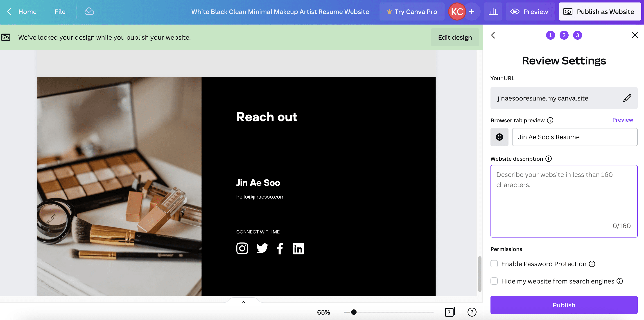Open help via the question mark icon

pos(472,312)
